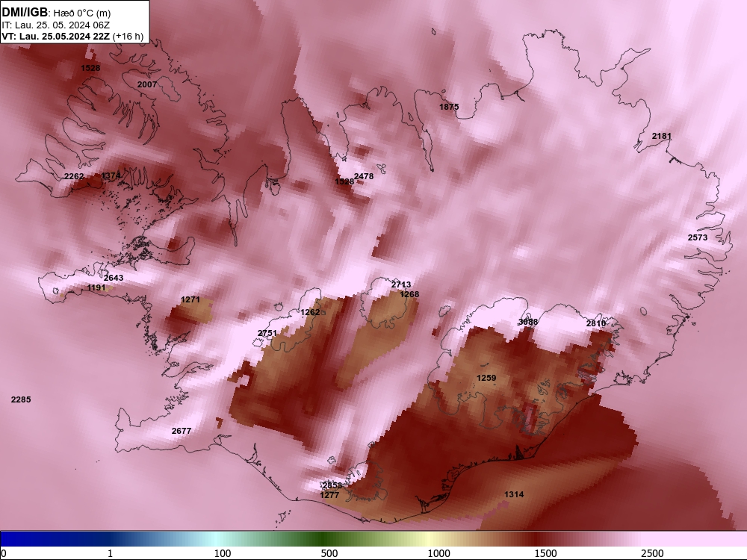
Task: Click the 2713 height value
Action: tap(401, 284)
